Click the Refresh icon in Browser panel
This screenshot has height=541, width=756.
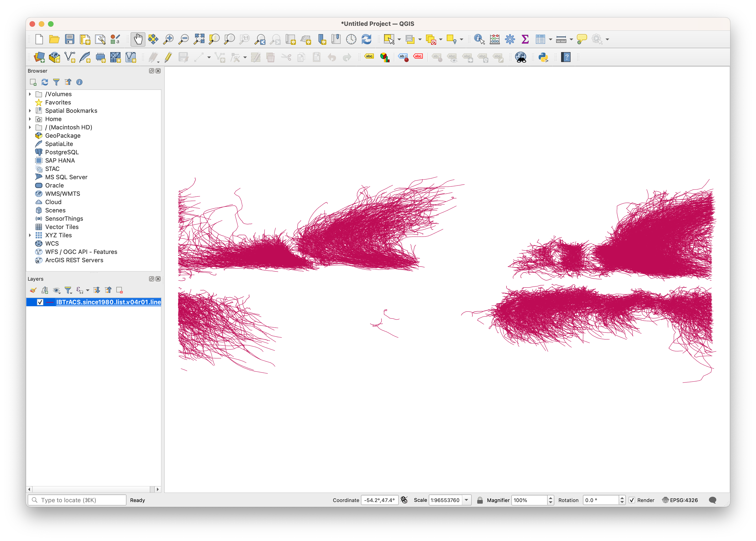tap(45, 82)
